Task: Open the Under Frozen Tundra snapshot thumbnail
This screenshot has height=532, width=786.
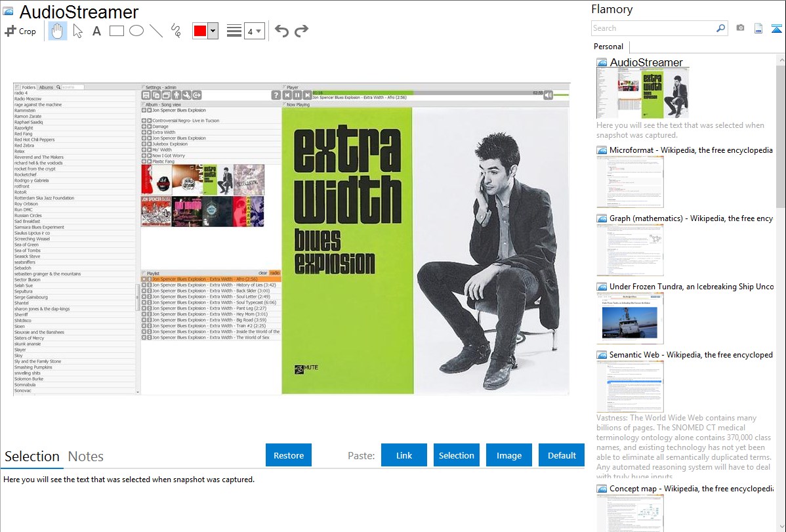Action: 630,318
